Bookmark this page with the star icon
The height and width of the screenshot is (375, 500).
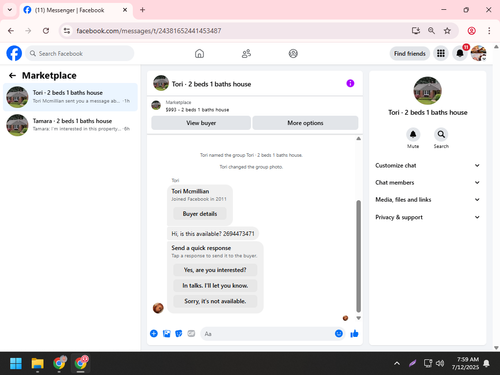point(447,31)
